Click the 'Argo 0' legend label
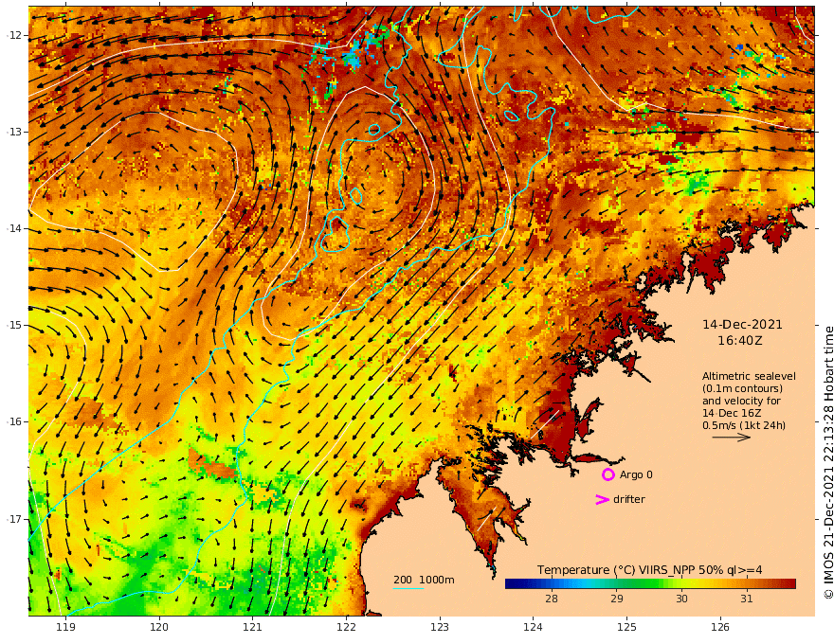834x644 pixels. [636, 474]
